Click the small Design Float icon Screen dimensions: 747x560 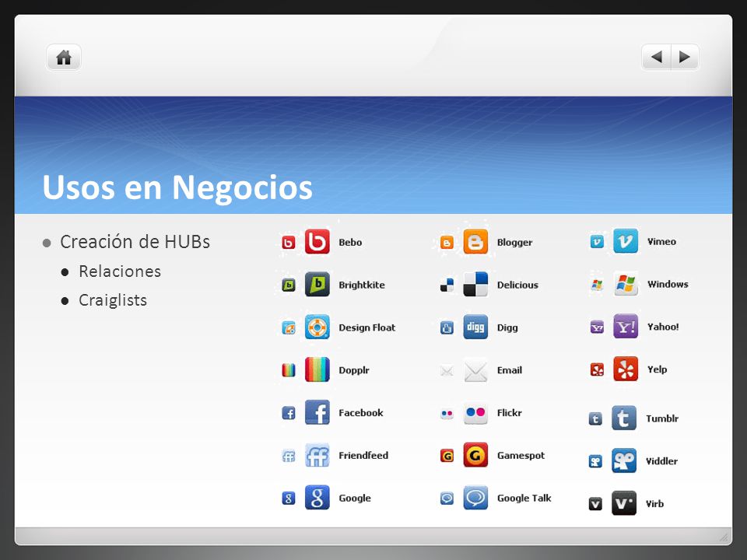[288, 327]
